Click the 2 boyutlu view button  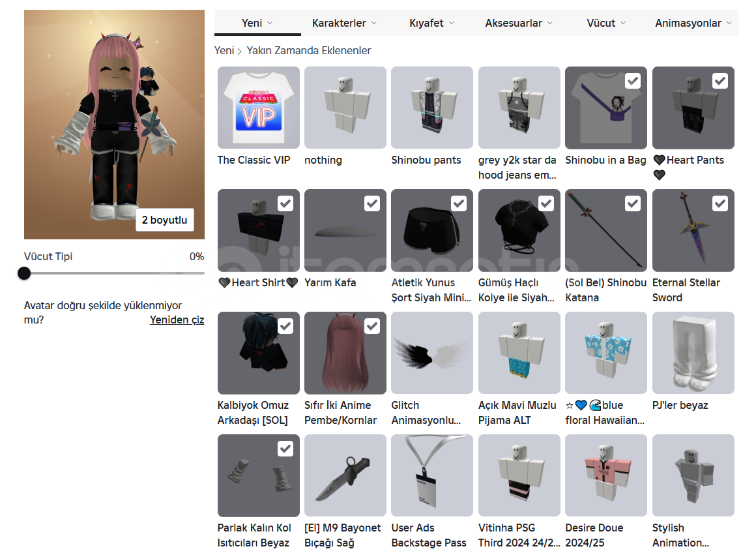164,220
